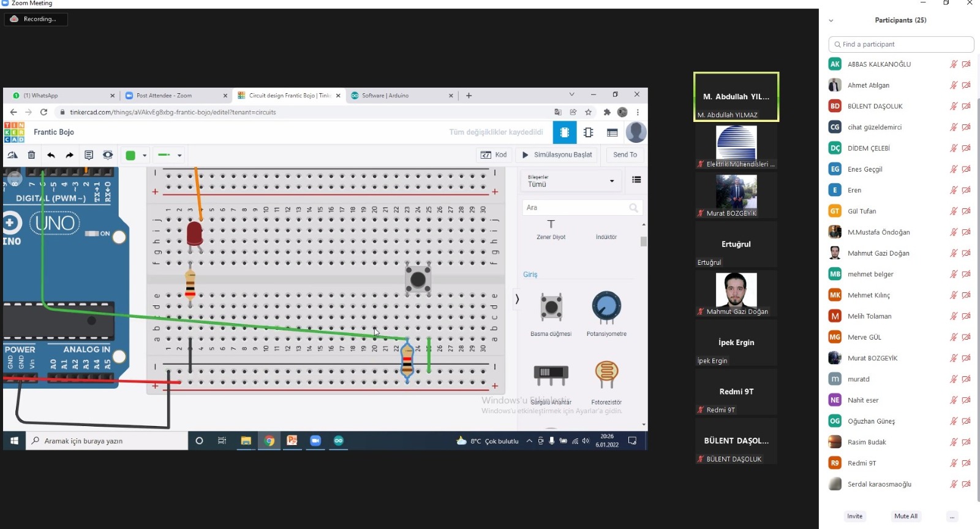Select the green wire color swatch

pyautogui.click(x=130, y=156)
